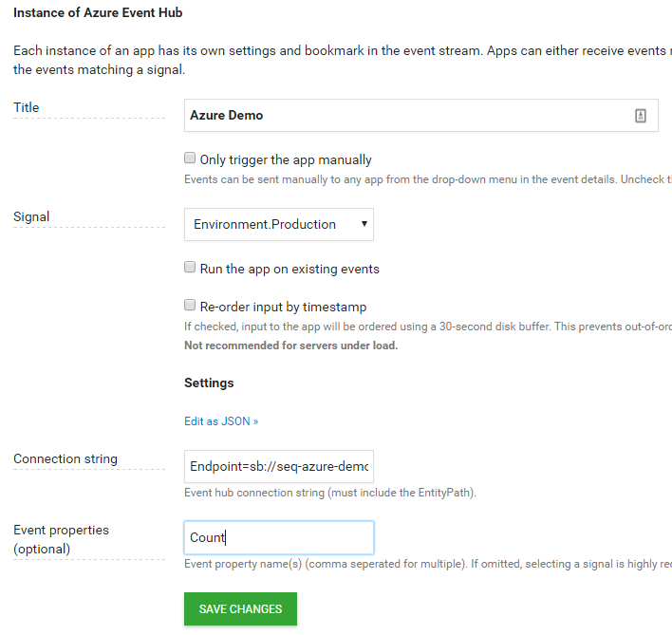This screenshot has height=635, width=672.
Task: Click the contact-card icon in Title field
Action: coord(641,116)
